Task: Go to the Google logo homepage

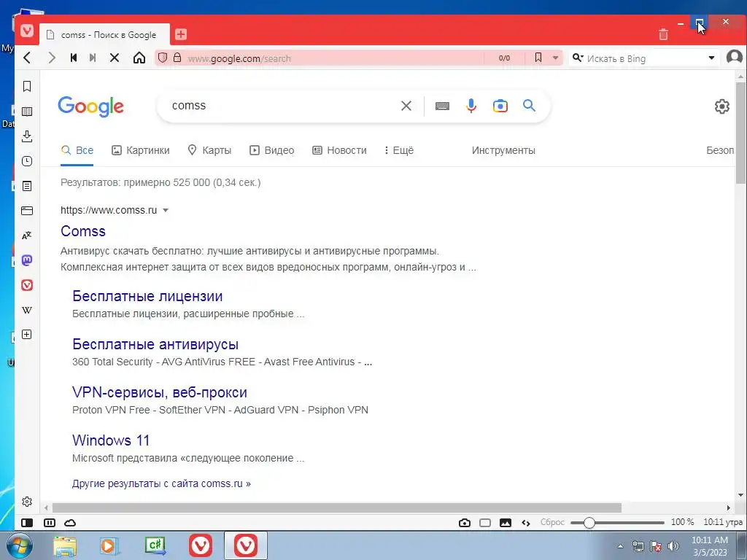Action: point(91,106)
